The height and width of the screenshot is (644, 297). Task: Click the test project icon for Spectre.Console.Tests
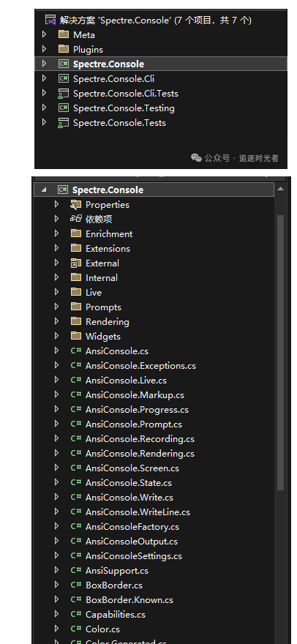pos(63,123)
